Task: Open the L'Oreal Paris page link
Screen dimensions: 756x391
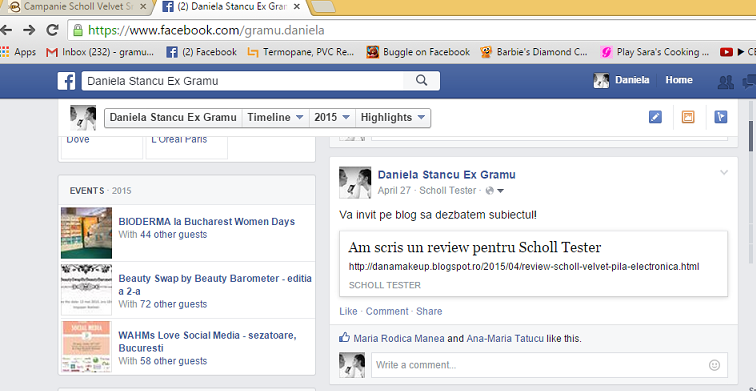Action: point(179,140)
